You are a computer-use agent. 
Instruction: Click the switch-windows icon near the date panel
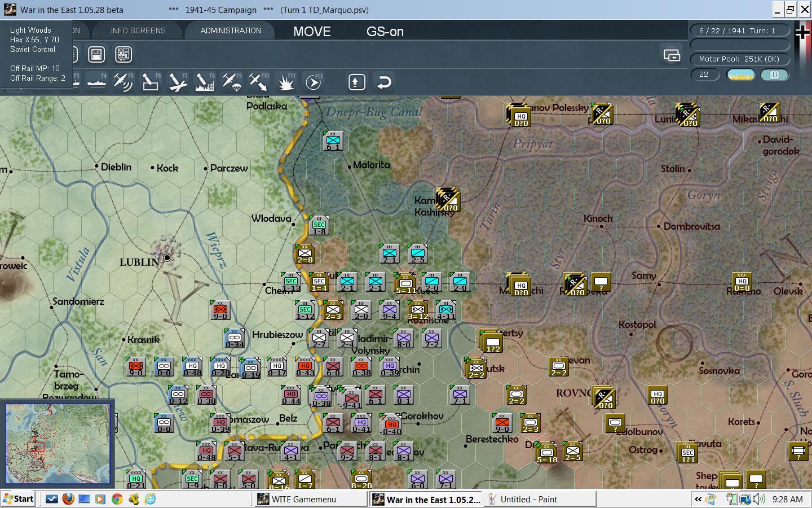pyautogui.click(x=672, y=55)
